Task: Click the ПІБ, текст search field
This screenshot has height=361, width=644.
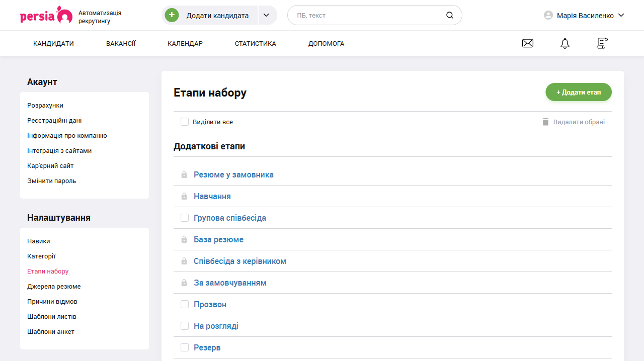Action: pos(367,16)
